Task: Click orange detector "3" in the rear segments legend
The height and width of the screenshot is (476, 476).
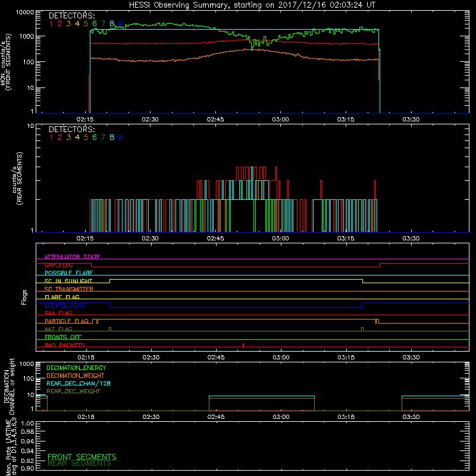Action: pos(68,137)
